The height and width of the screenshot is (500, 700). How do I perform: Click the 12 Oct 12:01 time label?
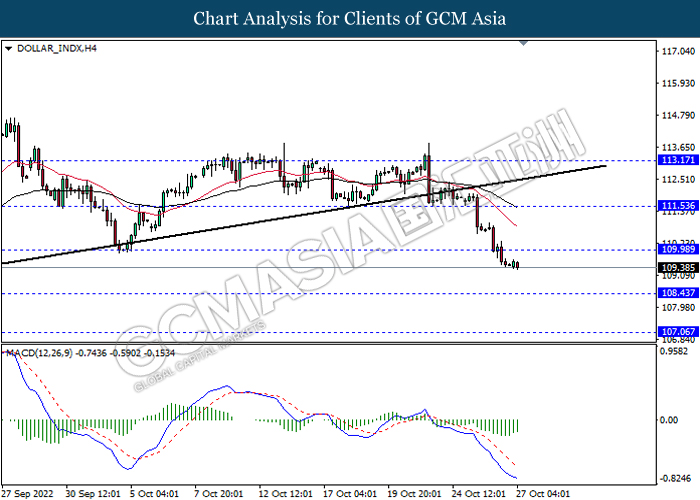(x=286, y=494)
